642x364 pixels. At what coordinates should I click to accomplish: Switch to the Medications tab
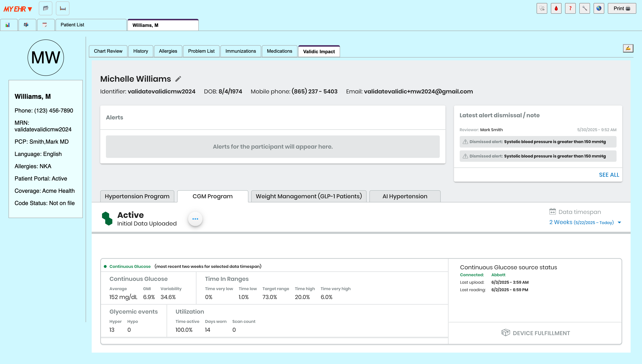(279, 51)
